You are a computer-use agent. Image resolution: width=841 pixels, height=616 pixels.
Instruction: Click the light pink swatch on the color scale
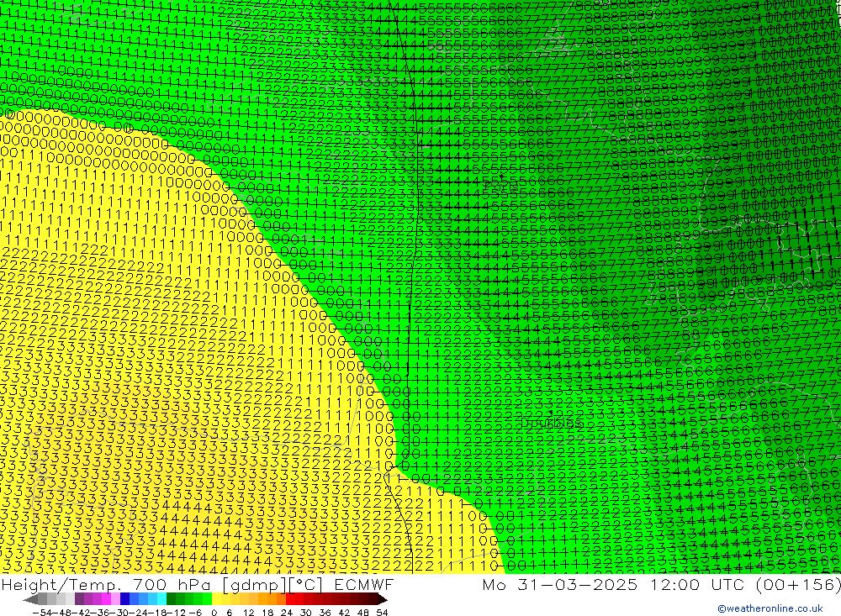point(115,599)
